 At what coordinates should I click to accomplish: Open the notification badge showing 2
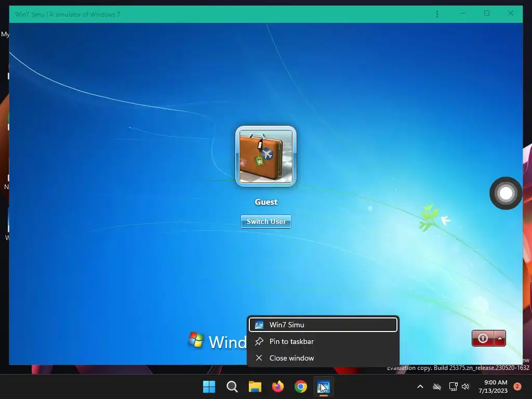(x=517, y=387)
